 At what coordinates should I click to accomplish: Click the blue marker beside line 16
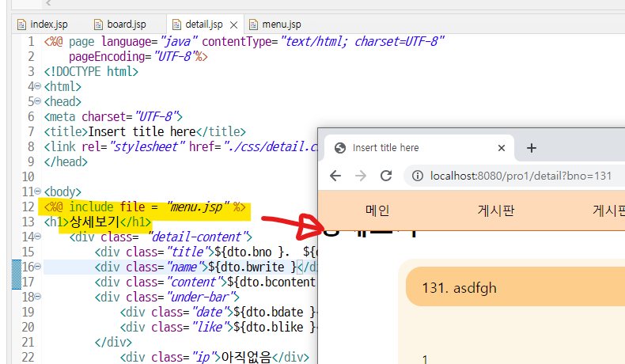pos(17,275)
